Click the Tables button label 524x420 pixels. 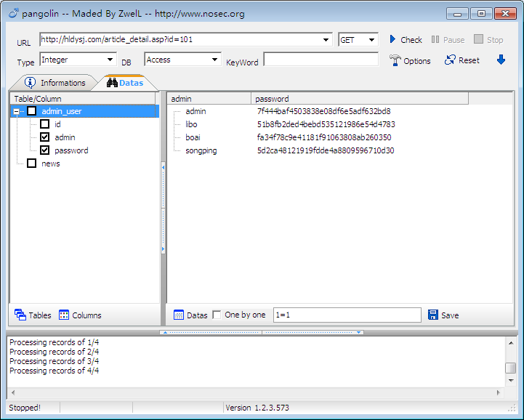pos(40,315)
